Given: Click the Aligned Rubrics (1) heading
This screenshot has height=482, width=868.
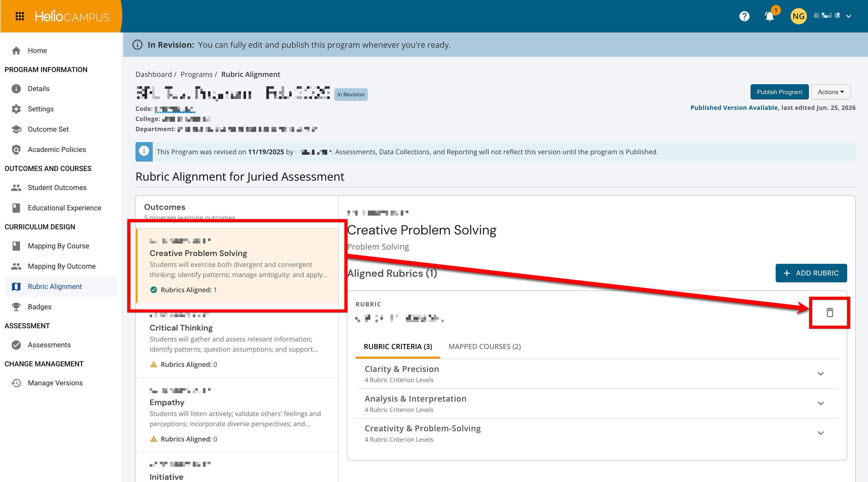Looking at the screenshot, I should click(392, 273).
